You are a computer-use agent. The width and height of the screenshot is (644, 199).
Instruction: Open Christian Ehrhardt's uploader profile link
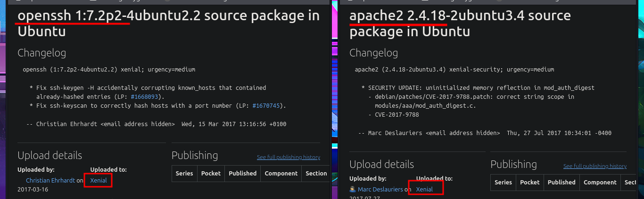tap(50, 180)
